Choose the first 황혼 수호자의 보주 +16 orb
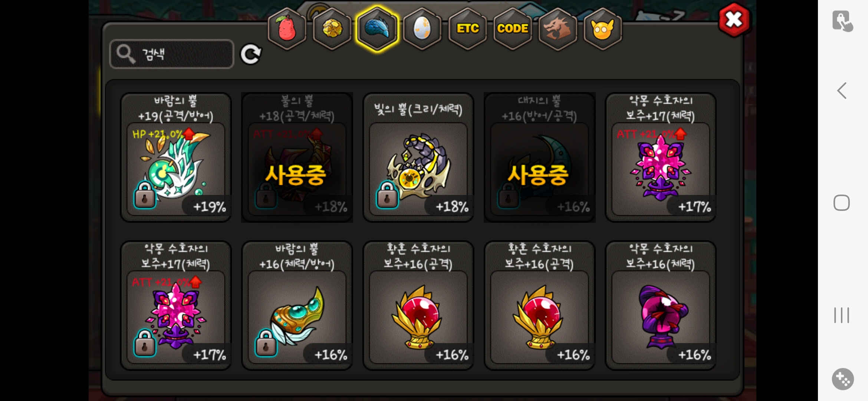 [x=418, y=306]
